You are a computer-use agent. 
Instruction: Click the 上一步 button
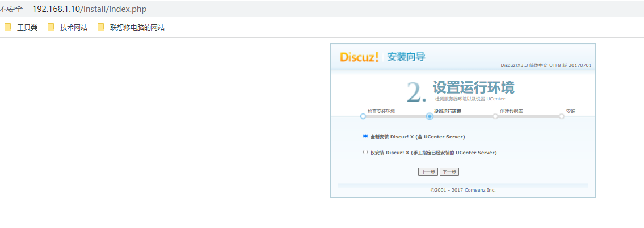[x=428, y=172]
